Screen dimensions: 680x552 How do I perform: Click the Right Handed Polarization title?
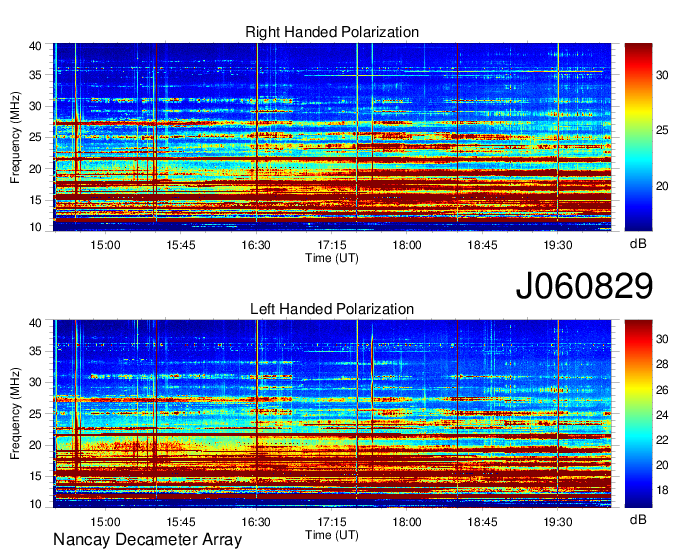332,32
